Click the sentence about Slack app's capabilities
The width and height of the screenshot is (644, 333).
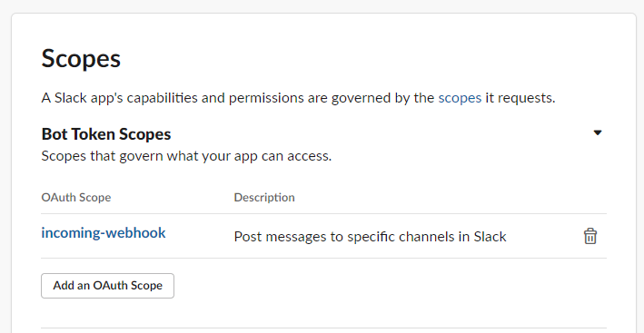(x=298, y=98)
